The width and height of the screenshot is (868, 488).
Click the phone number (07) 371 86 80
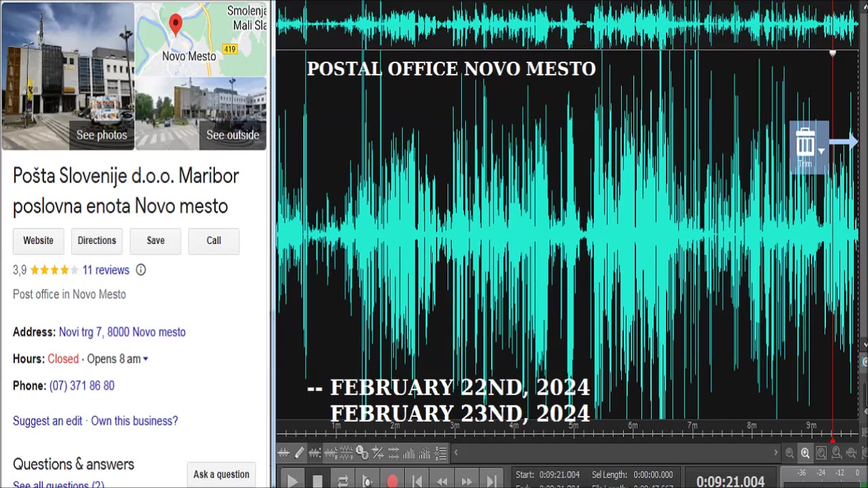(82, 386)
